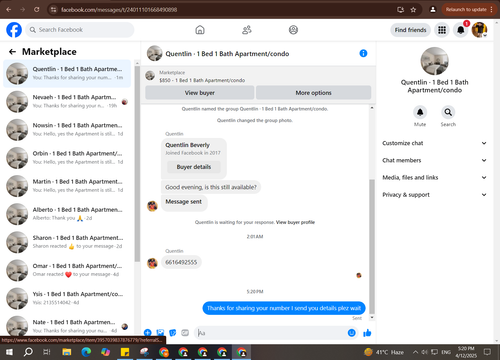Open the account profile picture menu

point(479,30)
